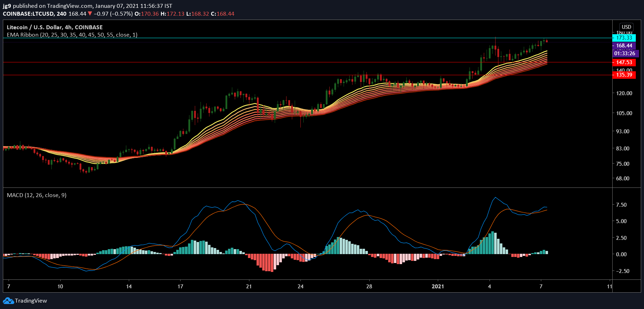The image size is (644, 309).
Task: Click the O:170.36 open value
Action: (147, 14)
